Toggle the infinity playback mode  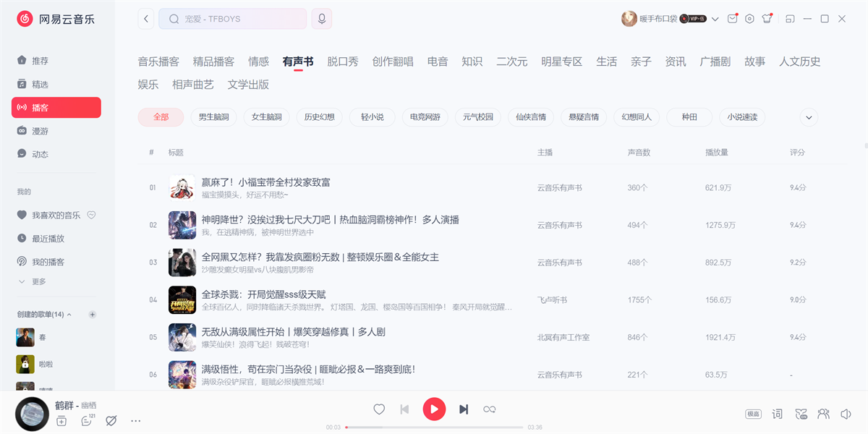[490, 409]
